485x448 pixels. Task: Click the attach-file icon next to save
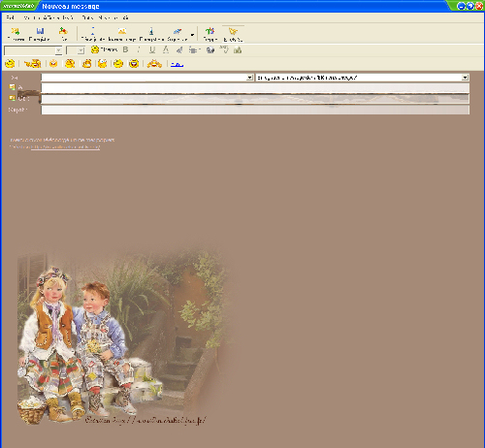(63, 31)
